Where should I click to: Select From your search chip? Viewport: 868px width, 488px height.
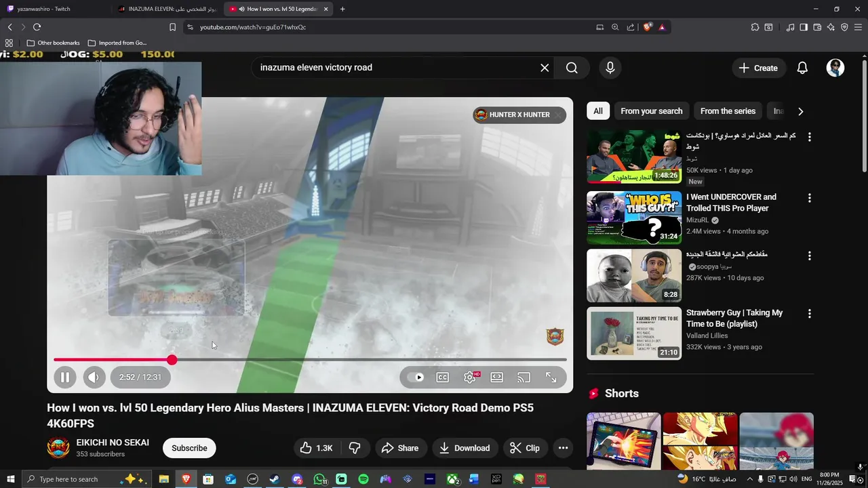coord(652,111)
